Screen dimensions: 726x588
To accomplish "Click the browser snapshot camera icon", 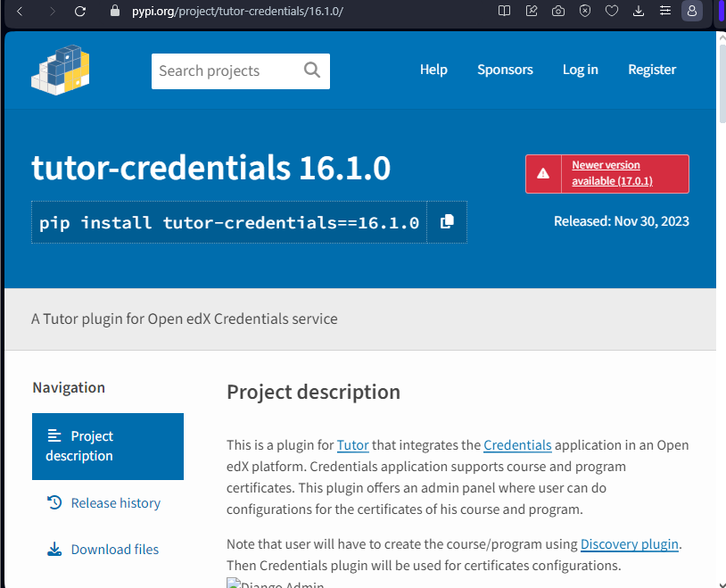I will [558, 11].
